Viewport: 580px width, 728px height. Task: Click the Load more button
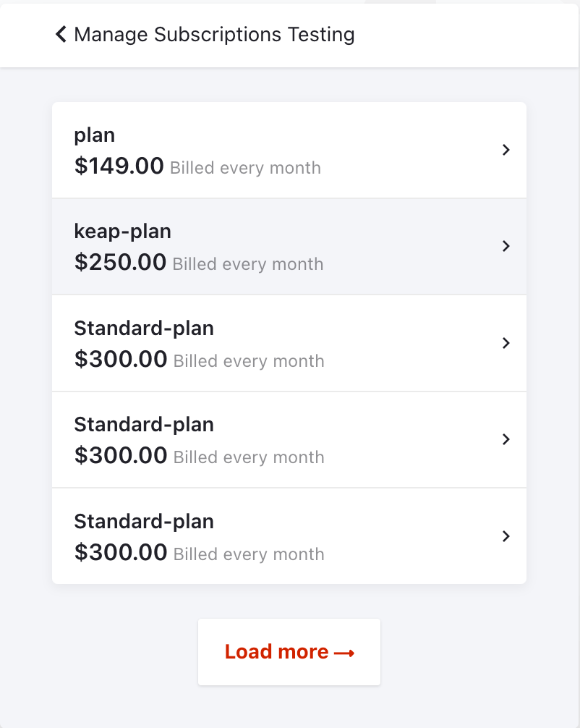(x=289, y=652)
